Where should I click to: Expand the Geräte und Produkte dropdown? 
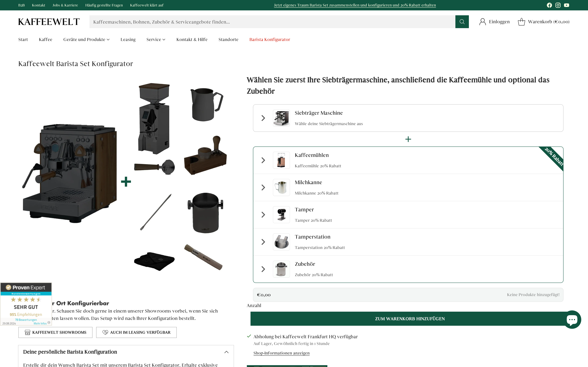click(86, 39)
